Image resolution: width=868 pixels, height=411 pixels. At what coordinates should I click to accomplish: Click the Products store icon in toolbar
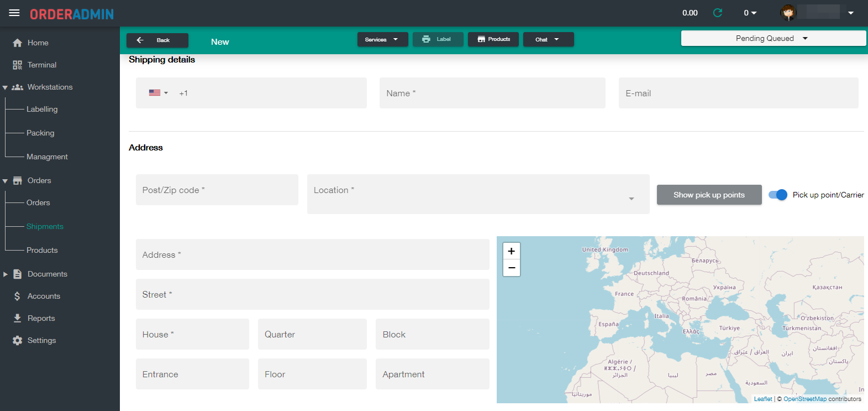(x=481, y=39)
